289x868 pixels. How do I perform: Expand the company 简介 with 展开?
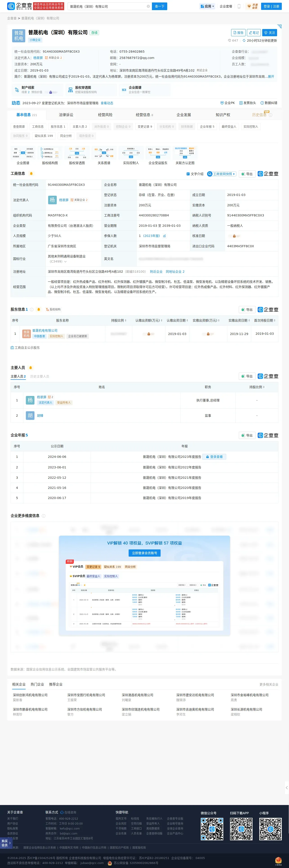[x=271, y=76]
